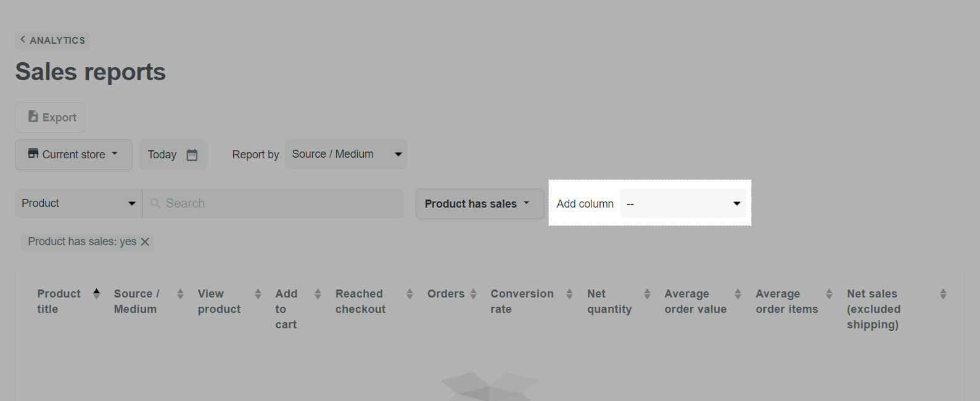Sort by Net quantity arrows
Image resolution: width=980 pixels, height=401 pixels.
(x=647, y=294)
